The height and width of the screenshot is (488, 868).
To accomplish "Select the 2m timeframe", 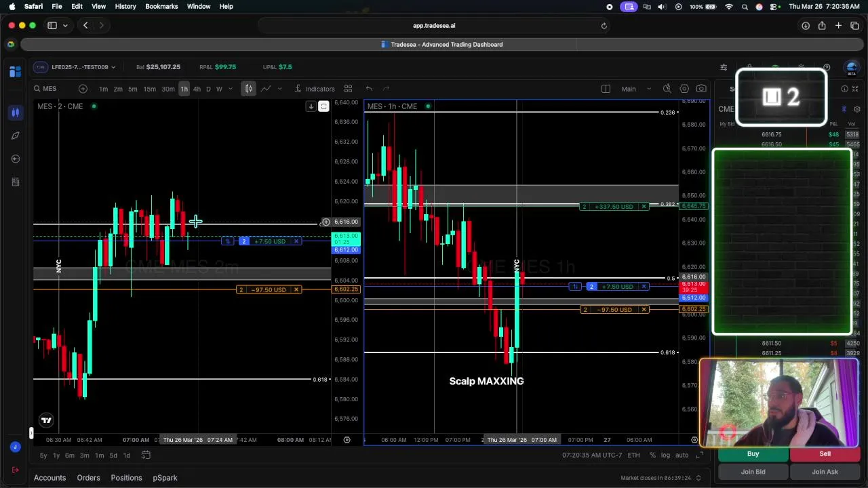I will (x=118, y=89).
